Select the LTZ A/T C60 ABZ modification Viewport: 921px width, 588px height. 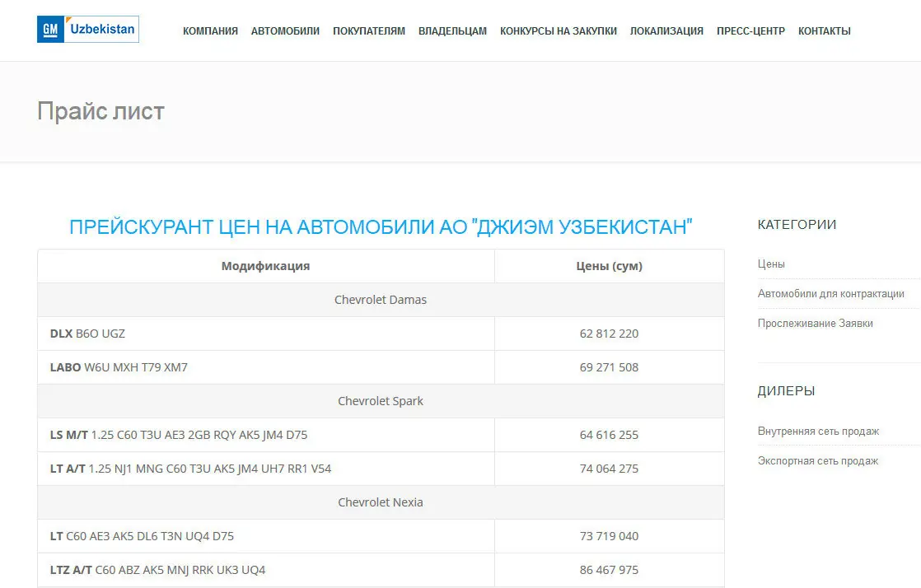point(157,570)
